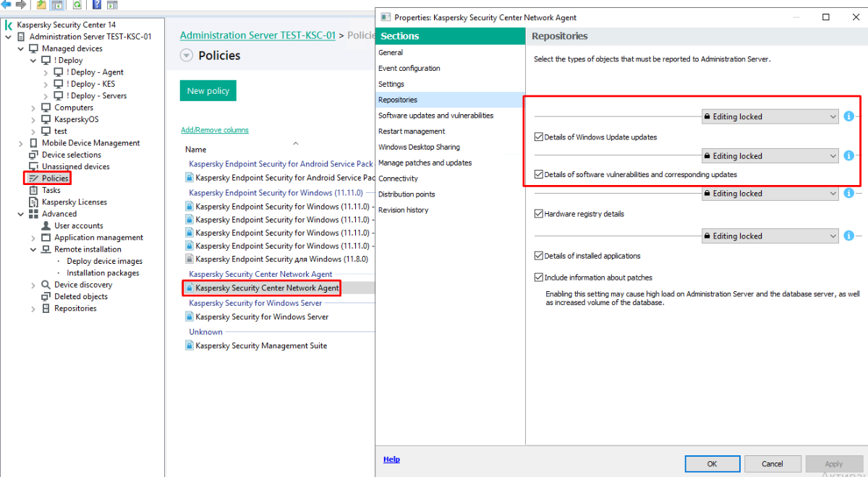This screenshot has width=868, height=477.
Task: Click the Managed devices monitor icon
Action: pos(34,48)
